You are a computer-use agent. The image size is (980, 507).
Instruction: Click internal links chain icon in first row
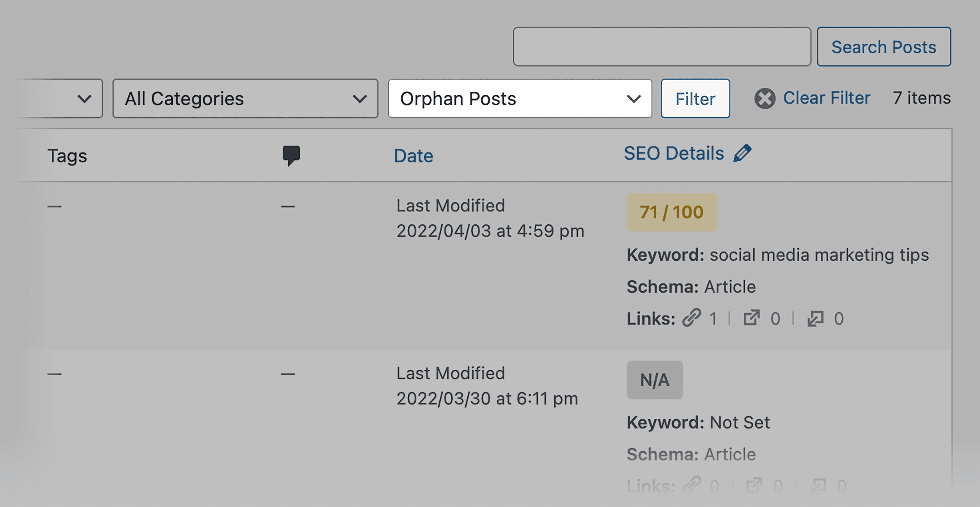point(691,318)
